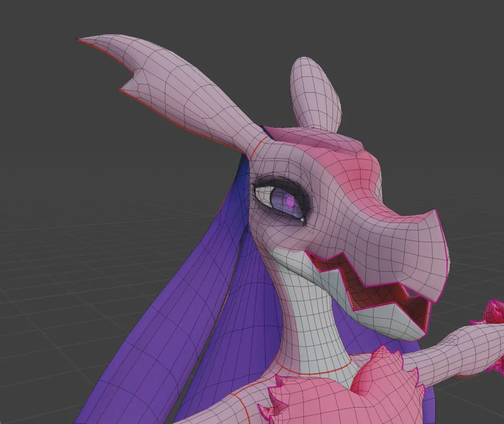This screenshot has width=504, height=424.
Task: Select the short rounded ear mesh
Action: [x=316, y=94]
